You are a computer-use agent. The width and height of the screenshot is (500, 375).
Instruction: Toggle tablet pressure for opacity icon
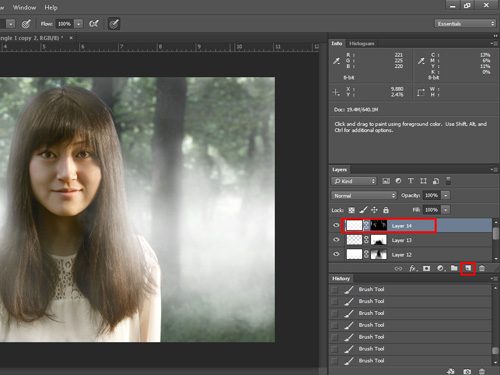[x=26, y=24]
